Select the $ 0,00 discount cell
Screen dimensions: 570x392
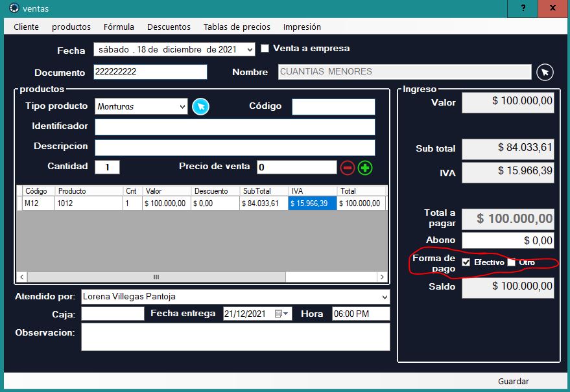[x=215, y=203]
